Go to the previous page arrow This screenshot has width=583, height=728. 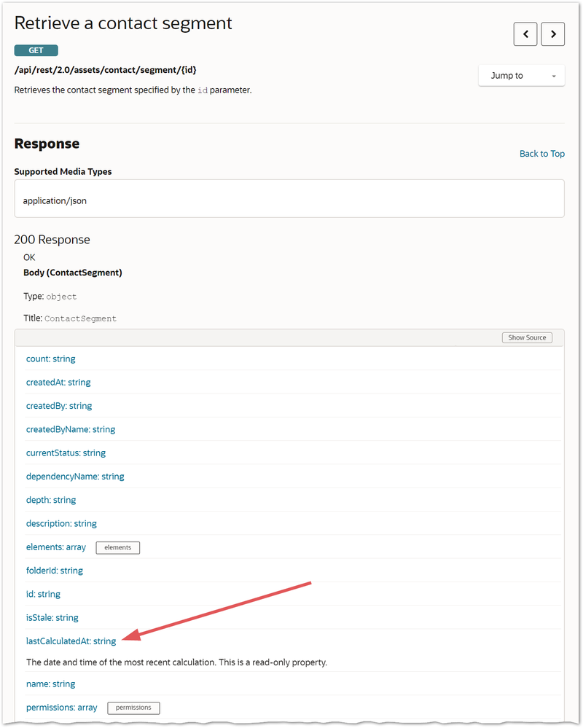click(525, 34)
